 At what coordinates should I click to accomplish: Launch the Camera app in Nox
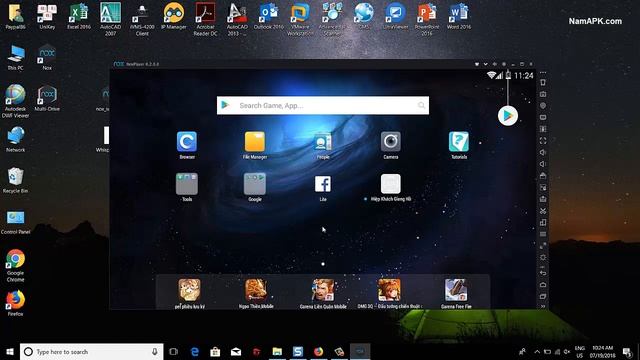click(391, 142)
